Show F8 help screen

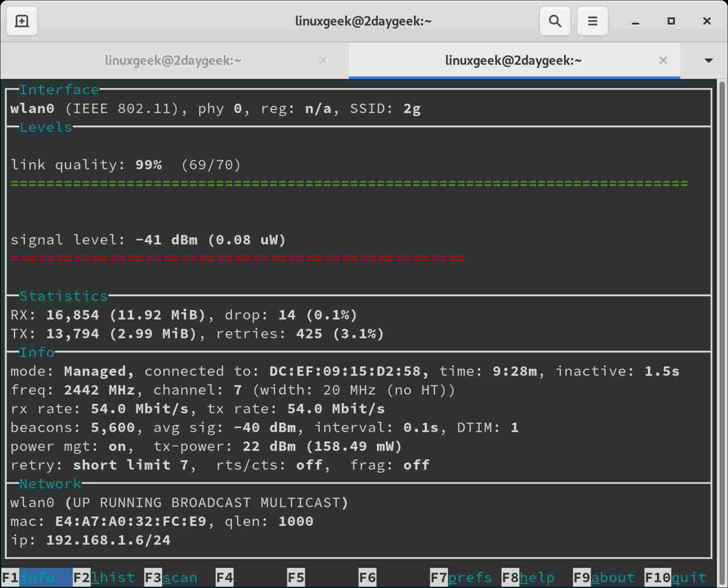click(x=528, y=577)
